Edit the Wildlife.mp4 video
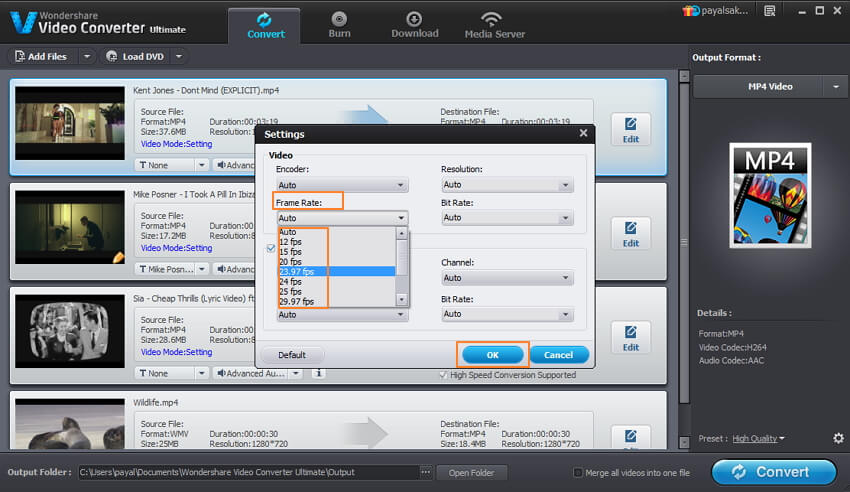The width and height of the screenshot is (850, 492). (630, 437)
